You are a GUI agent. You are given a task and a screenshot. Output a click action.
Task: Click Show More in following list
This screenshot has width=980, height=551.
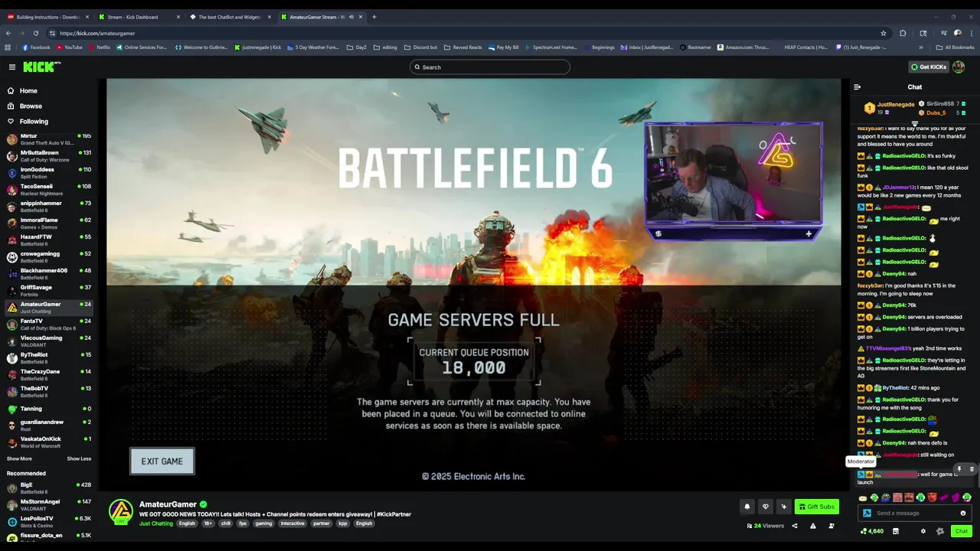pyautogui.click(x=19, y=458)
